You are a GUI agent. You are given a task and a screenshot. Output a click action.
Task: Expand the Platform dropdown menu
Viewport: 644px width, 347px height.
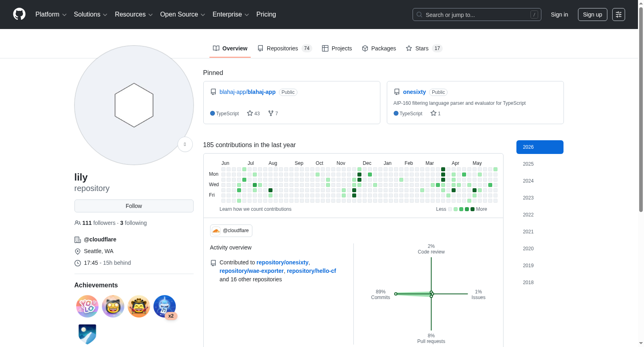51,15
